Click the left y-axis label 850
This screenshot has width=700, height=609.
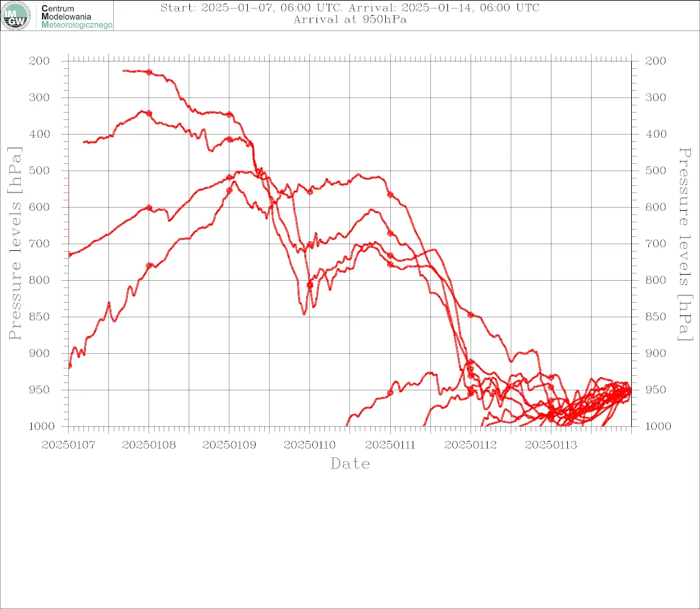40,317
